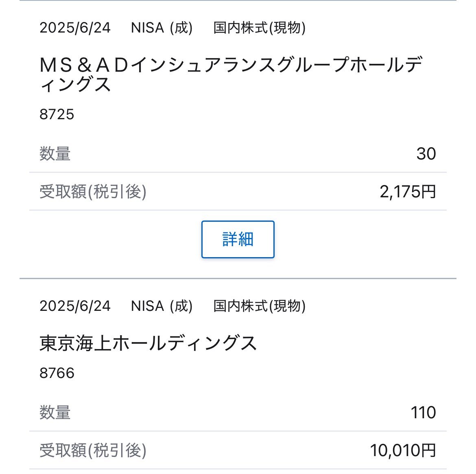This screenshot has width=476, height=474.
Task: Select the MS&ADインシュアランスグループホールディングス stock name
Action: coord(231,74)
